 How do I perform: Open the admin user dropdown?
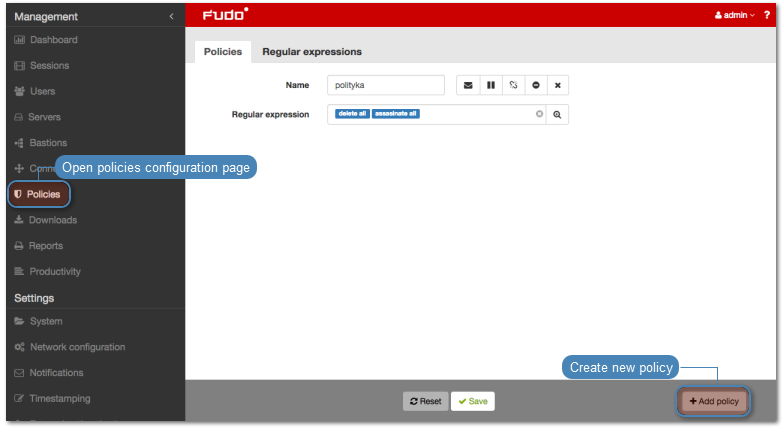[735, 15]
